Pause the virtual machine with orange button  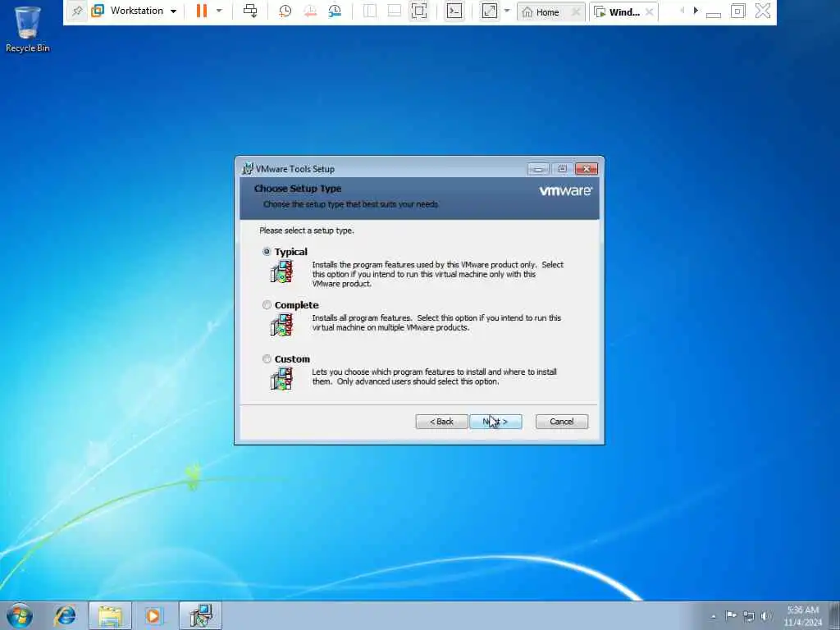pos(202,11)
